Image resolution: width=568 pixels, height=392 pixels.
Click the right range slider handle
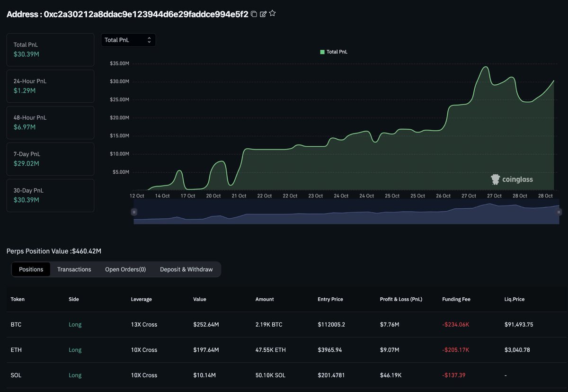click(559, 212)
